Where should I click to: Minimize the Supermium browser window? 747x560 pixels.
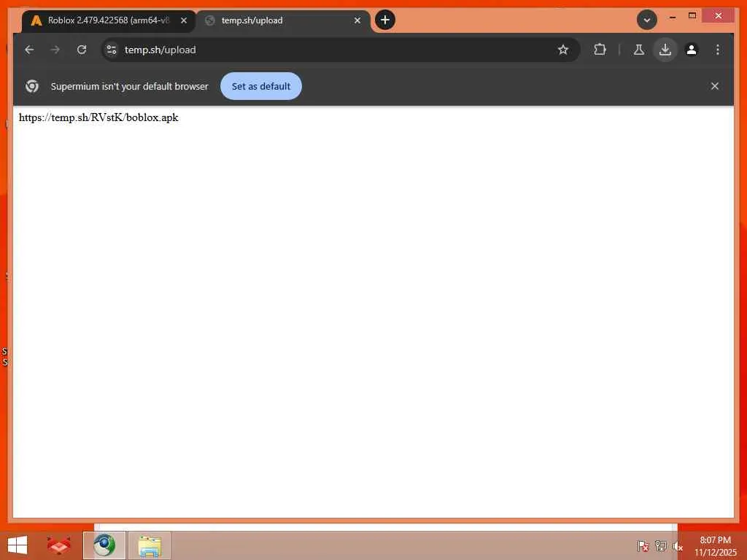[x=672, y=17]
